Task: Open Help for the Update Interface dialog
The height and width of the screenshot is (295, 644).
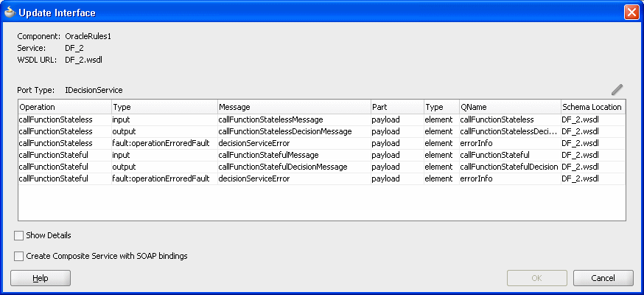Action: coord(41,278)
